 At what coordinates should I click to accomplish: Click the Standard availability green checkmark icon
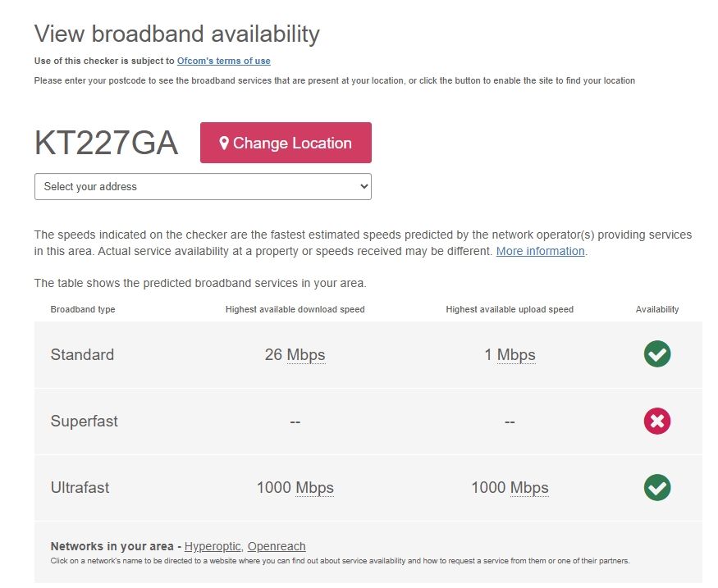point(657,354)
